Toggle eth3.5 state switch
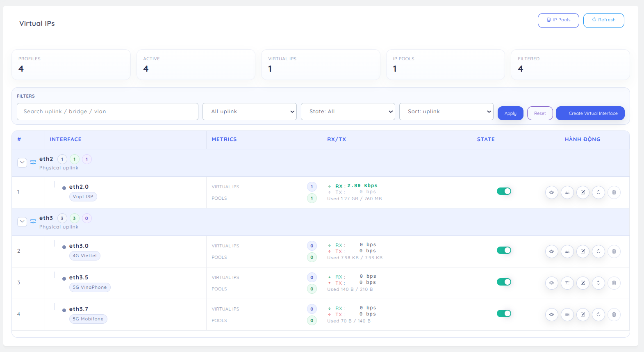Image resolution: width=644 pixels, height=352 pixels. tap(504, 282)
